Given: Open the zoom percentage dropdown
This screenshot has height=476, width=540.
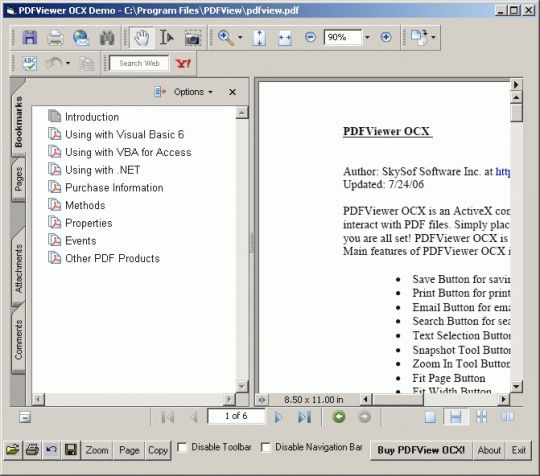Looking at the screenshot, I should [367, 37].
